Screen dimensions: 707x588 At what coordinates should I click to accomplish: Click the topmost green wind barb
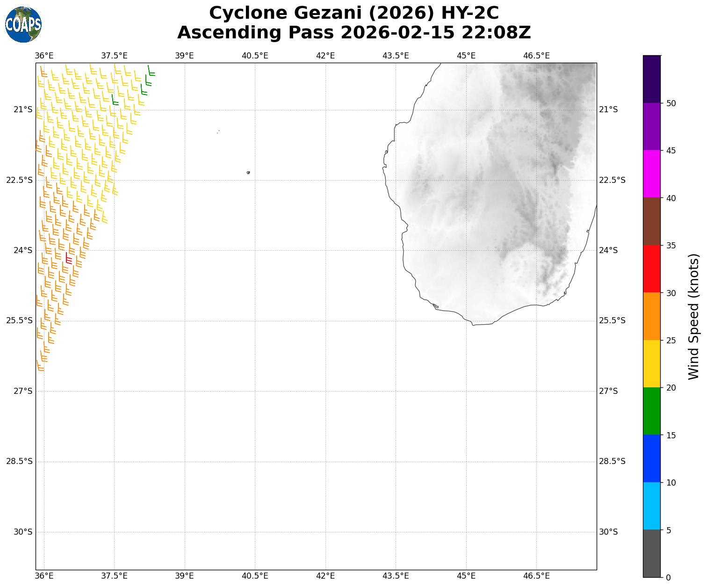click(x=150, y=71)
